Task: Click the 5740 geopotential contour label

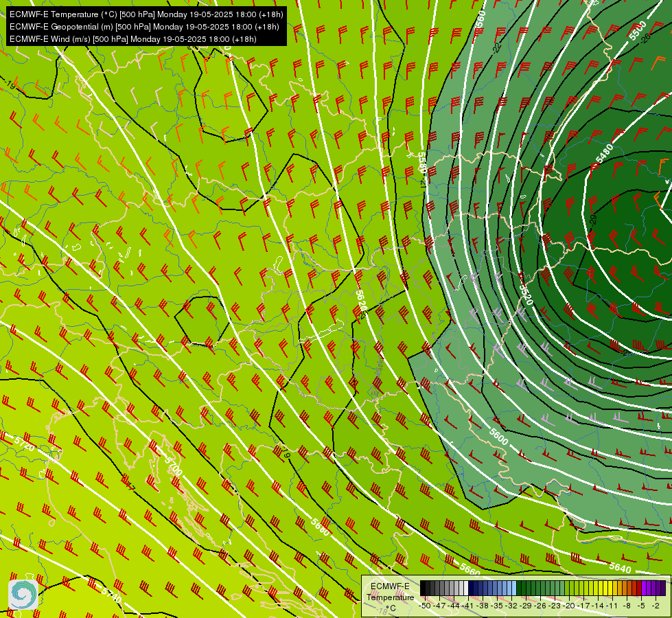Action: 112,595
